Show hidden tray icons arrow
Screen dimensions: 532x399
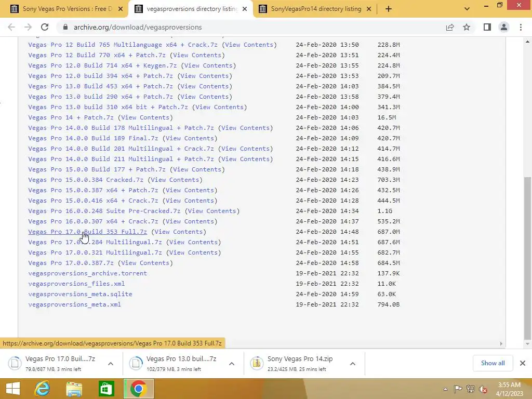click(x=445, y=389)
